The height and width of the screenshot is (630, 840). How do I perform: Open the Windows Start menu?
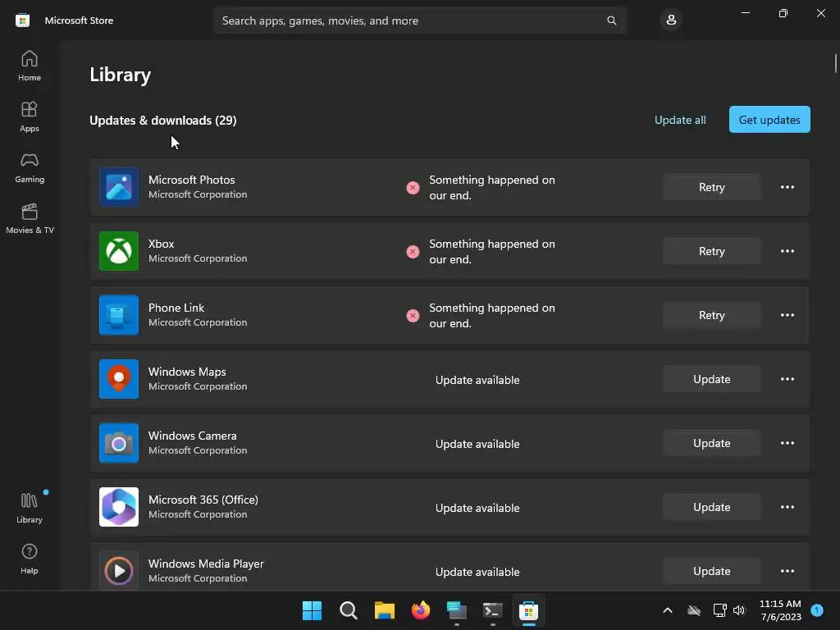[312, 610]
